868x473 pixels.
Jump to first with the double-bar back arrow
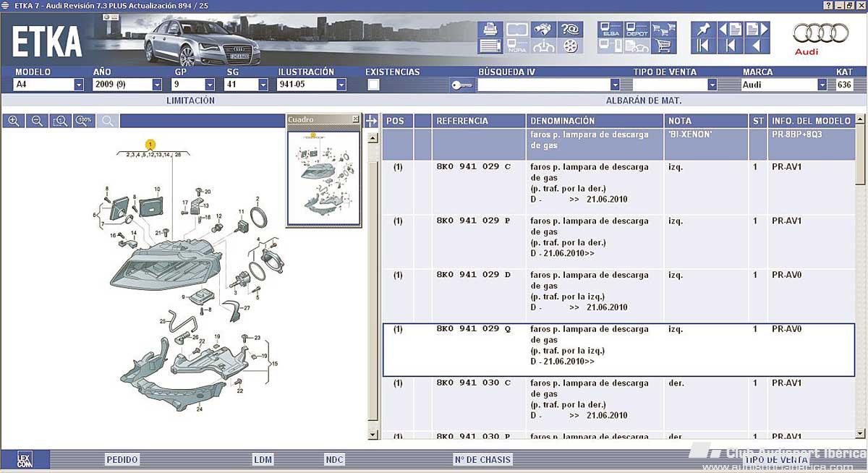tap(703, 47)
